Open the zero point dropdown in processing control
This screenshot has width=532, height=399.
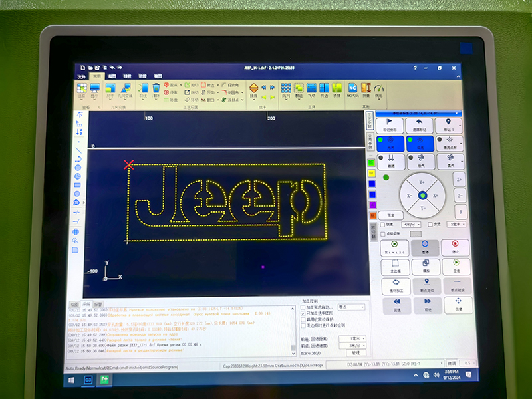[352, 307]
